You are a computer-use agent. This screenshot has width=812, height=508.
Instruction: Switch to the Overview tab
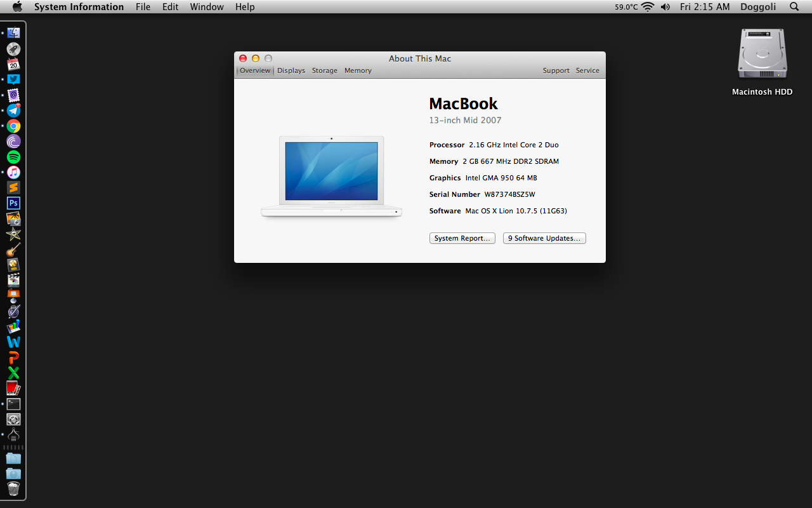point(255,70)
